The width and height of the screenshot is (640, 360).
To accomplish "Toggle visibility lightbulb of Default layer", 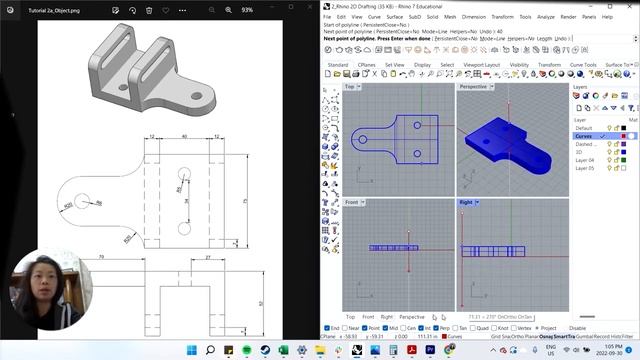I will click(x=609, y=128).
